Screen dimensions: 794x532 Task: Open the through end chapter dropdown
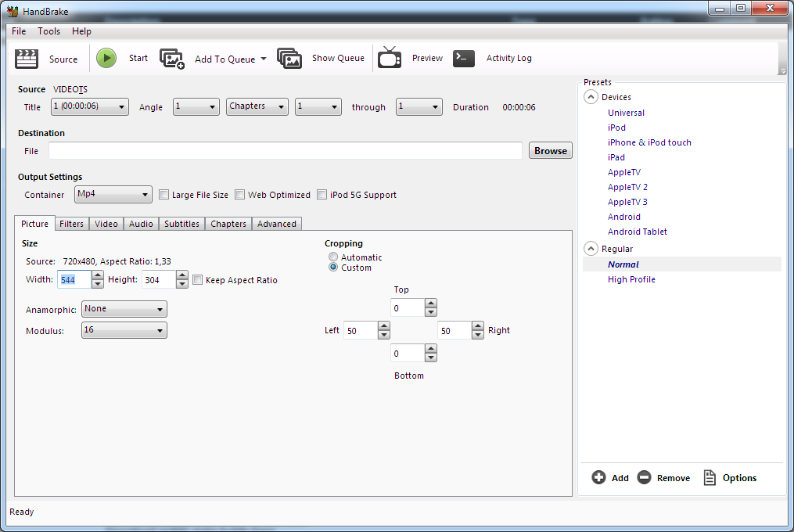[x=419, y=107]
